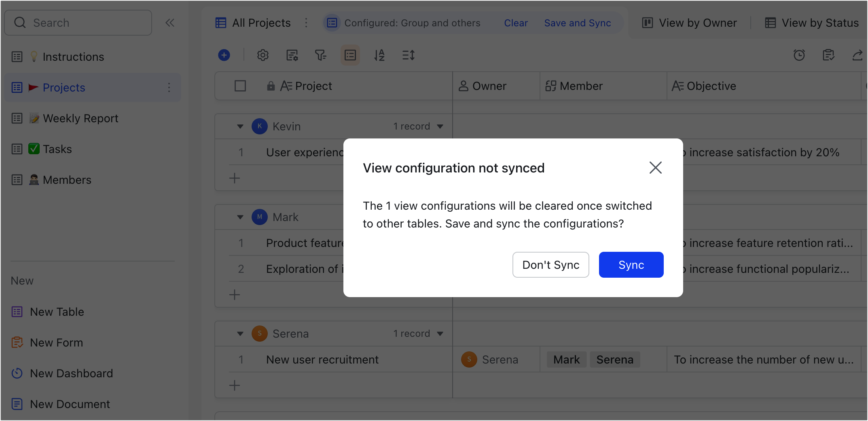Open the field settings gear icon
The height and width of the screenshot is (421, 868).
coord(263,55)
